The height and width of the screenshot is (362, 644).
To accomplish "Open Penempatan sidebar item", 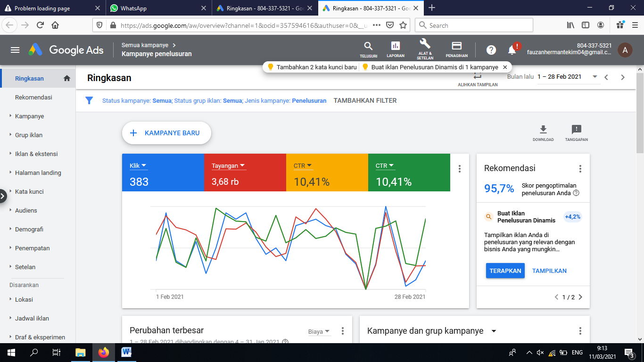I will [38, 248].
